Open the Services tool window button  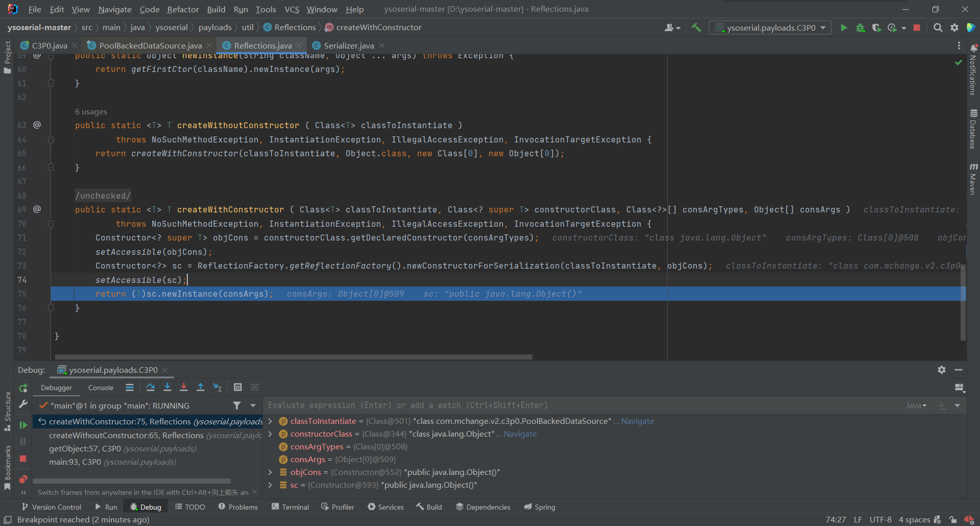385,507
